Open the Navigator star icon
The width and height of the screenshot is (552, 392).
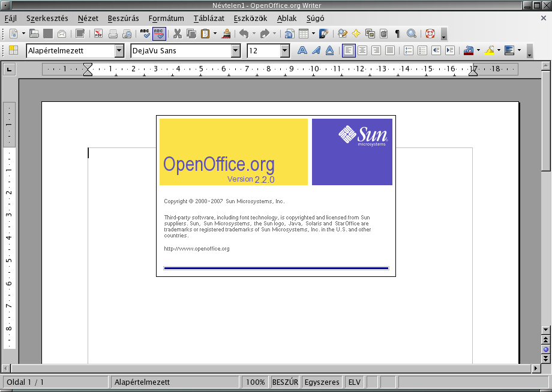click(x=356, y=34)
